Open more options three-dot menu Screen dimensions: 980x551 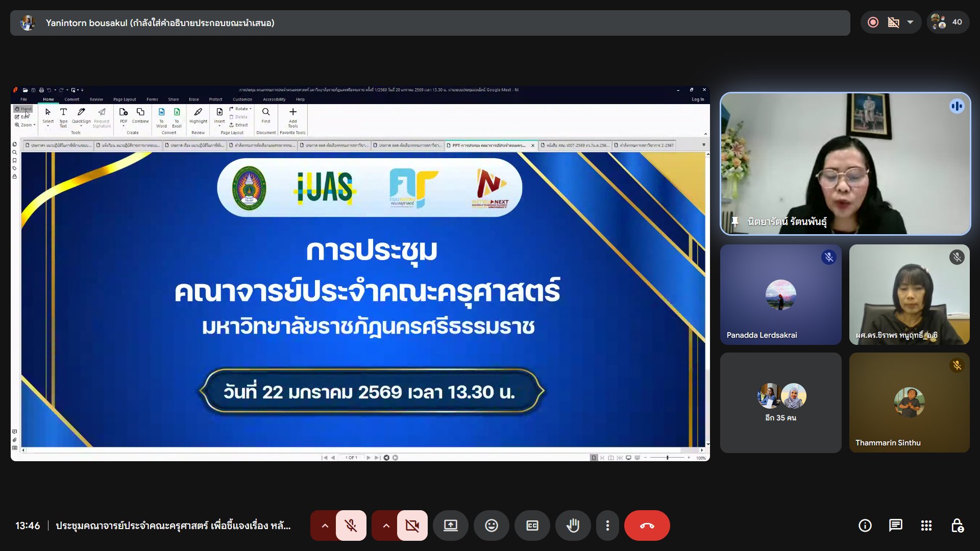point(607,525)
